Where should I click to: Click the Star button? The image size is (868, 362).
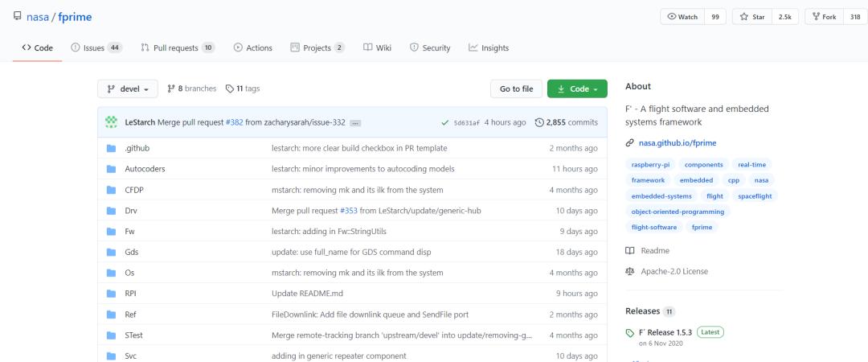[x=752, y=17]
